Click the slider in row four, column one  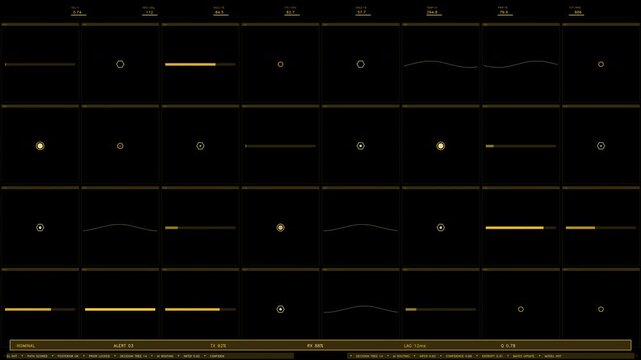[40, 309]
